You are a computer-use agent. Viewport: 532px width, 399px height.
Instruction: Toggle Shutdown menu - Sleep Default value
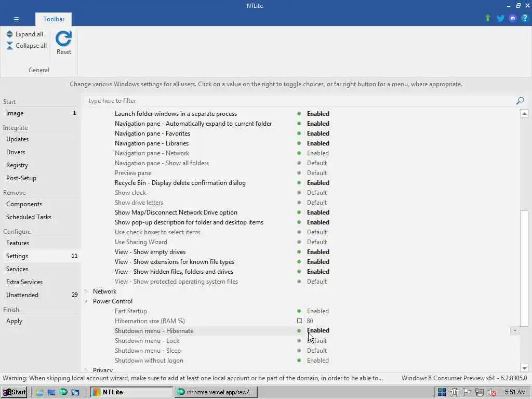point(316,351)
